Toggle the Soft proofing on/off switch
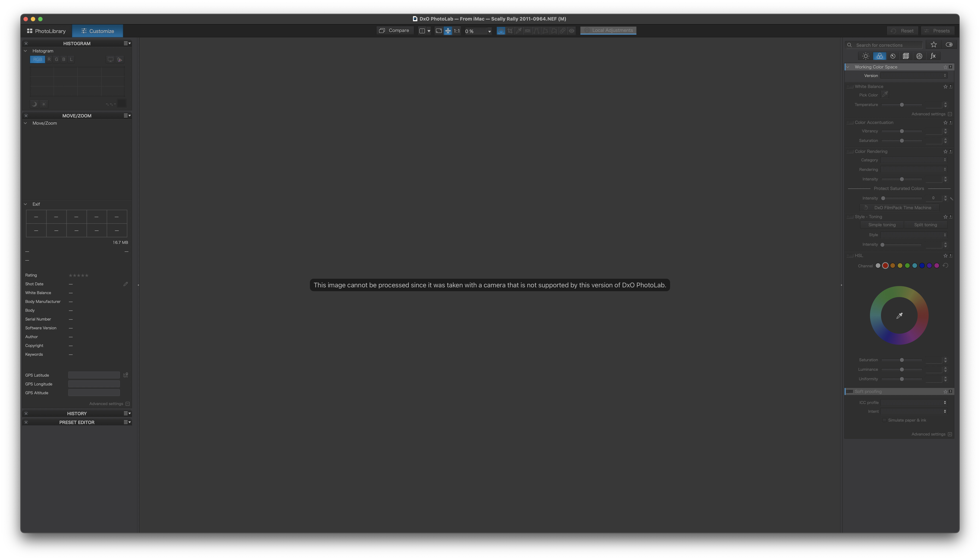This screenshot has height=560, width=980. tap(850, 391)
